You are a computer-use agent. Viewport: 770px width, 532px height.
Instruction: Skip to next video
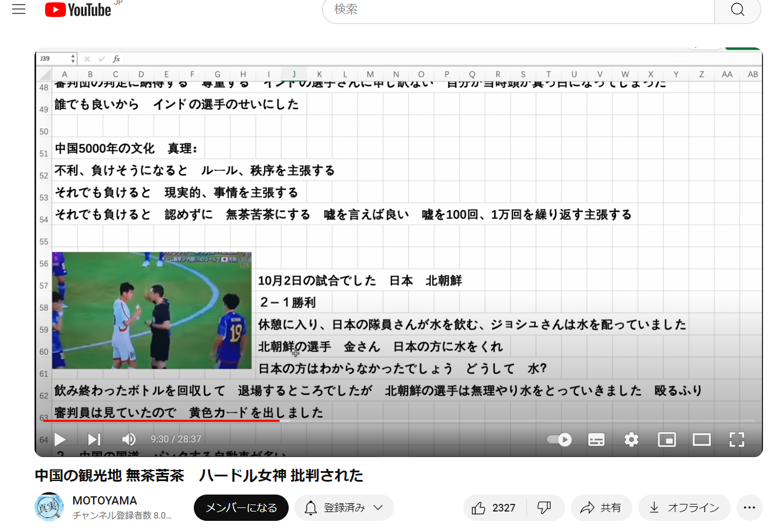(x=94, y=440)
